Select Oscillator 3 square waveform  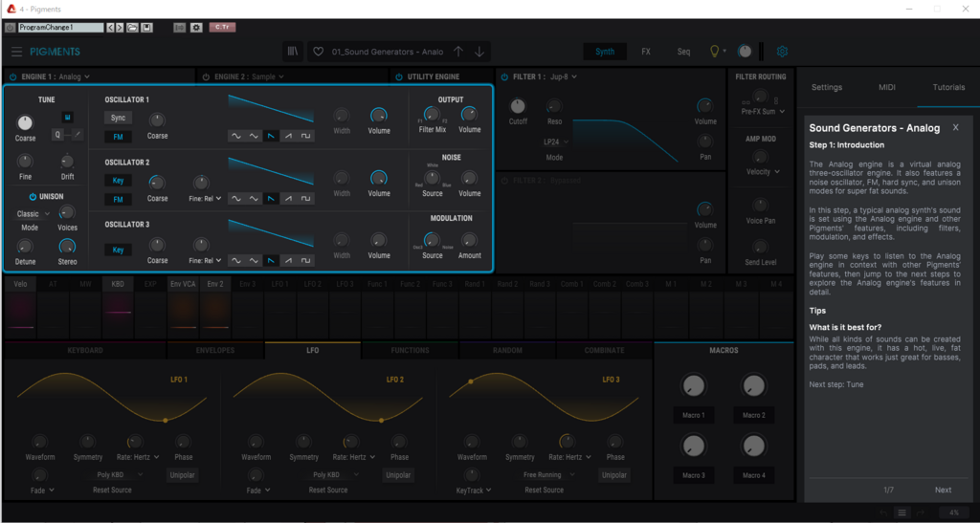tap(305, 260)
